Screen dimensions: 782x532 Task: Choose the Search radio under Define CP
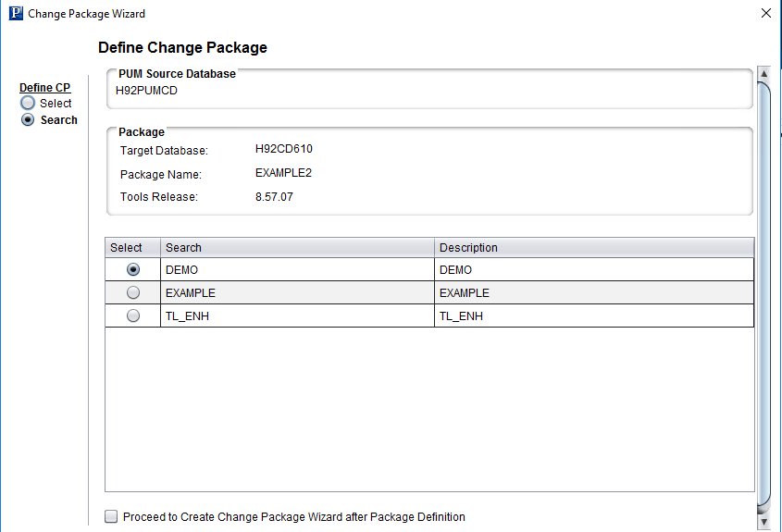click(x=28, y=120)
